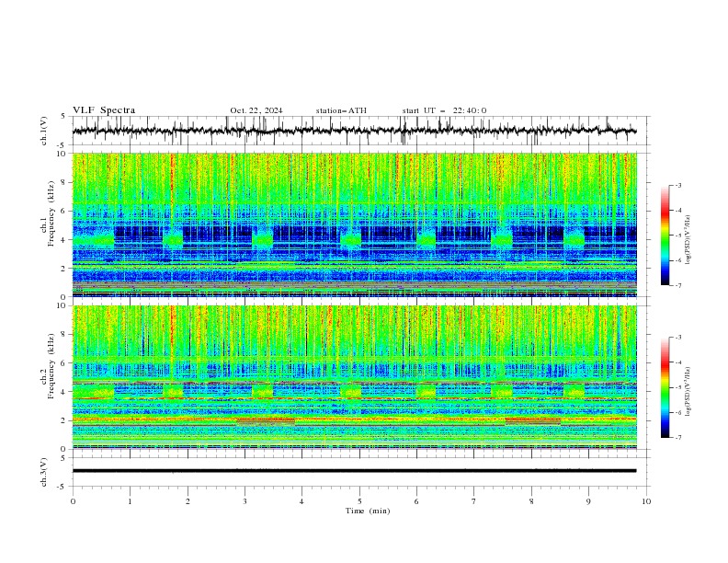This screenshot has height=563, width=728.
Task: Click the ch.1 spectrogram color bar
Action: (x=665, y=236)
